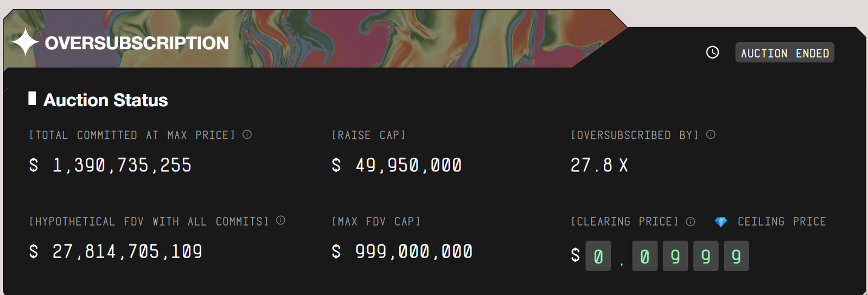Click info icon beside Hypothetical FDV With All Commits
The image size is (868, 295).
click(x=280, y=220)
